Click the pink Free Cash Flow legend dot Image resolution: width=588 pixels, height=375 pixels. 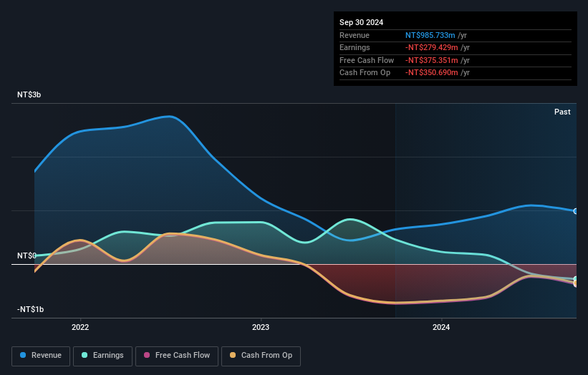click(x=147, y=355)
